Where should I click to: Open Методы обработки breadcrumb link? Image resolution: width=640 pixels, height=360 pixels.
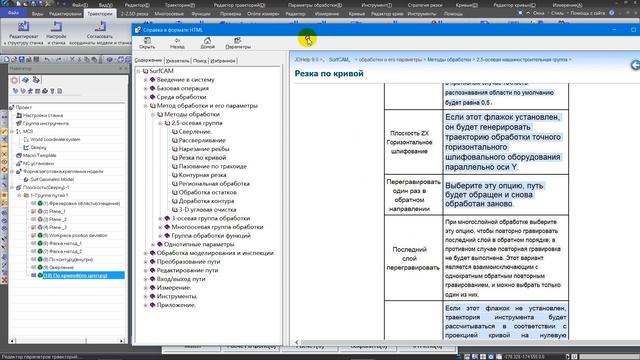click(449, 60)
